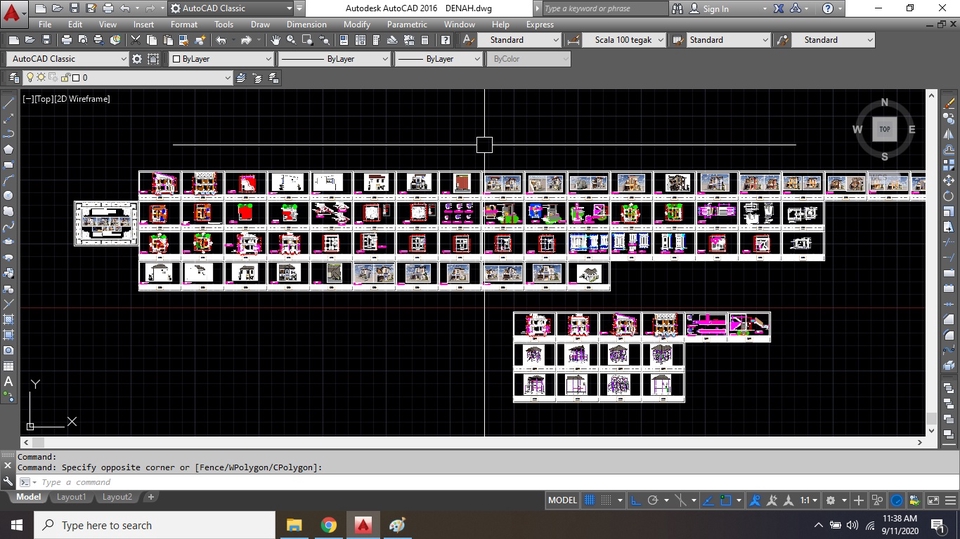This screenshot has width=960, height=539.
Task: Toggle annotation visibility in status bar
Action: (x=755, y=500)
